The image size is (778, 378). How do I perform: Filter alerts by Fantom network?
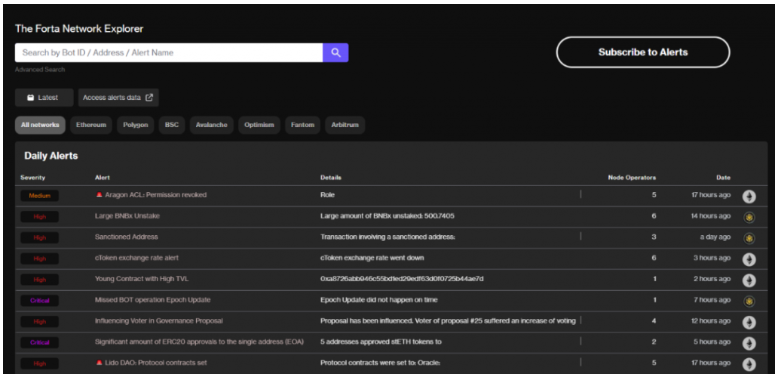pyautogui.click(x=303, y=125)
